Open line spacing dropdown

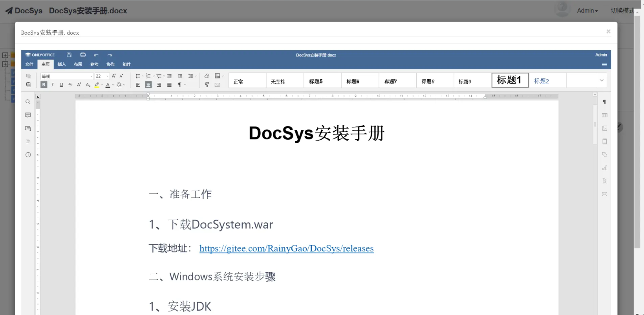point(192,76)
